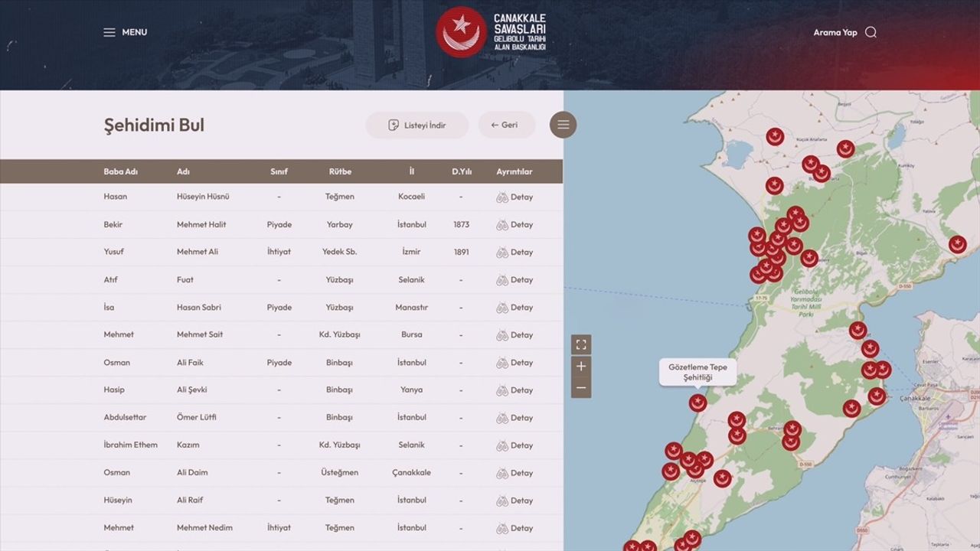Enter fullscreen map view
Screen dimensions: 980x551
point(581,344)
